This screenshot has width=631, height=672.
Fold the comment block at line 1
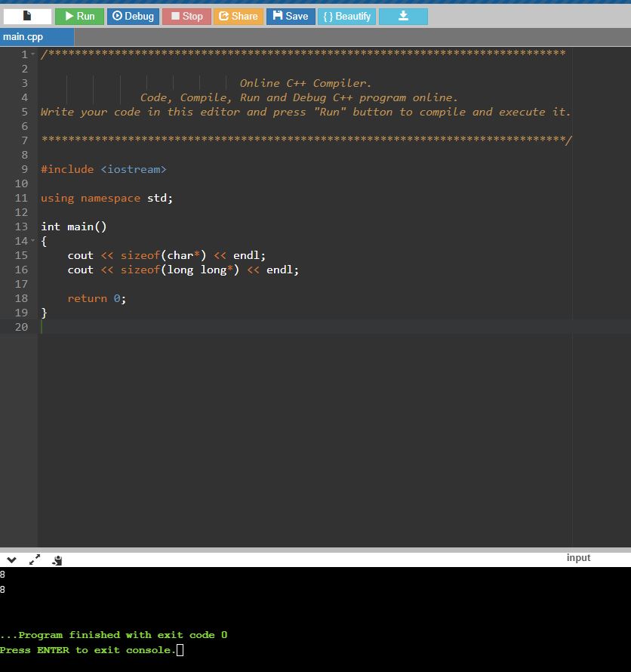(35, 54)
